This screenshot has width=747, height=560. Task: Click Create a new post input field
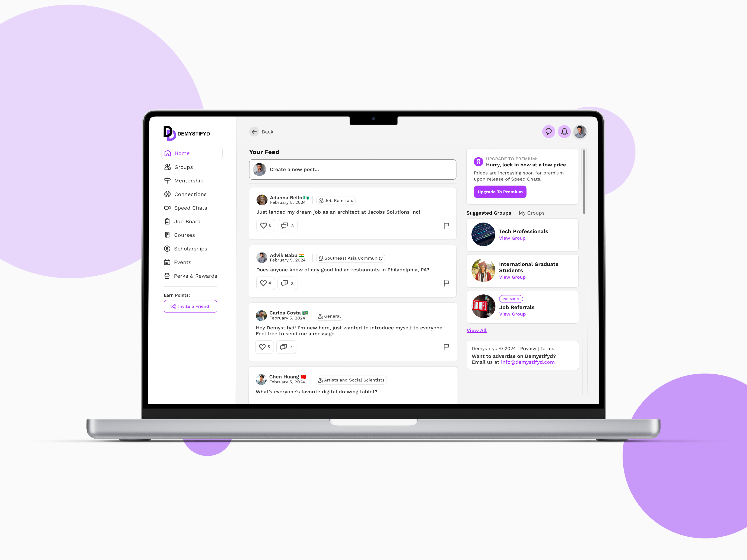(353, 169)
